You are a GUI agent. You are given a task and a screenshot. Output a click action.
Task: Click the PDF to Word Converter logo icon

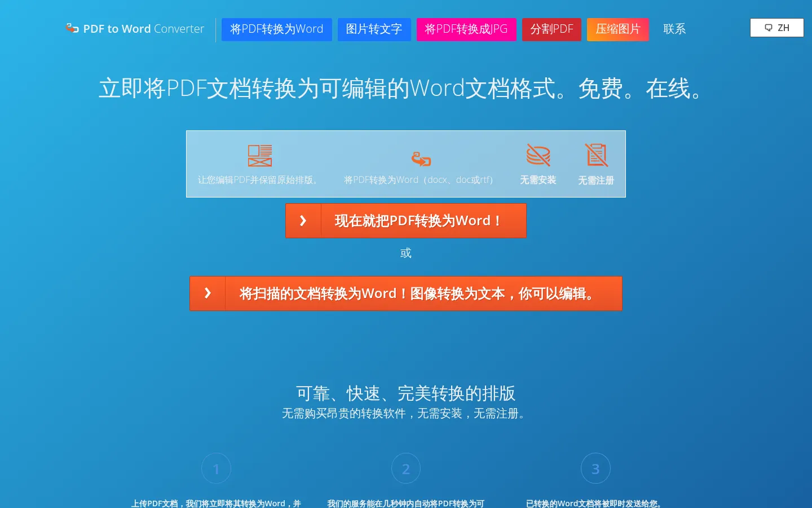[x=72, y=28]
